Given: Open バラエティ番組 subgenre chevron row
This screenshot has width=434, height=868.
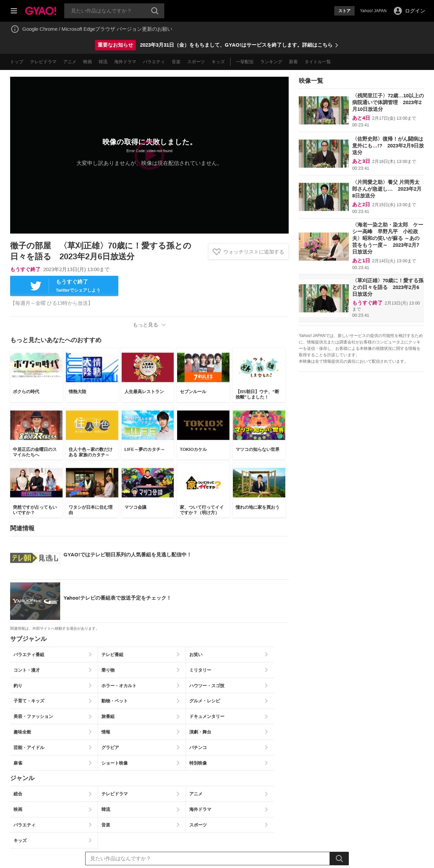Looking at the screenshot, I should tap(54, 654).
